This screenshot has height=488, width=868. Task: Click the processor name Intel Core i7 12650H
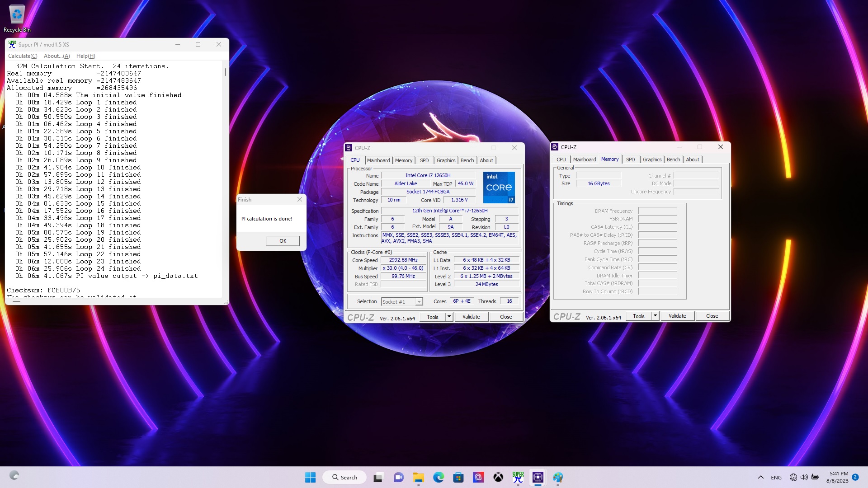[428, 175]
